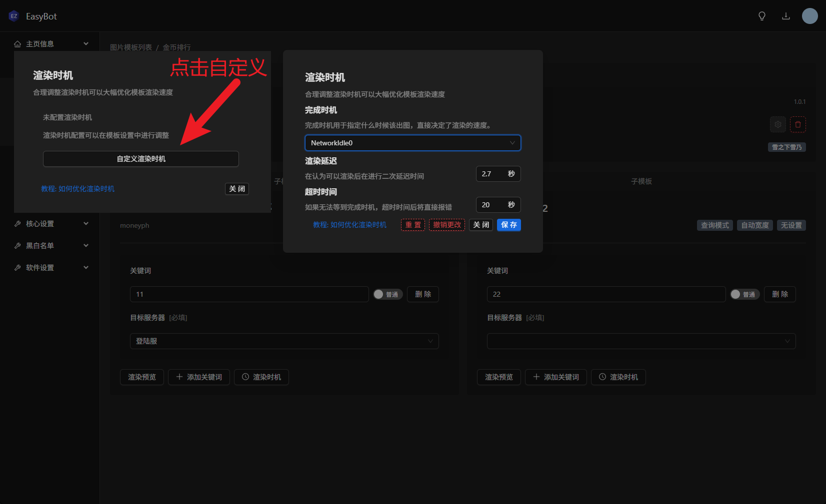The height and width of the screenshot is (504, 826).
Task: Click the EasyBot logo icon
Action: (14, 16)
